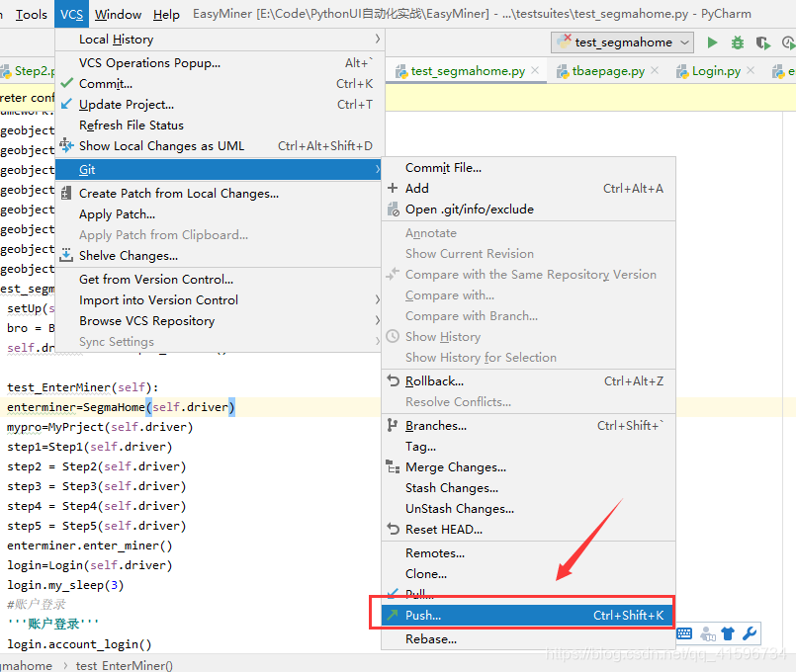Open the Tools menu
The width and height of the screenshot is (796, 672).
(x=31, y=14)
